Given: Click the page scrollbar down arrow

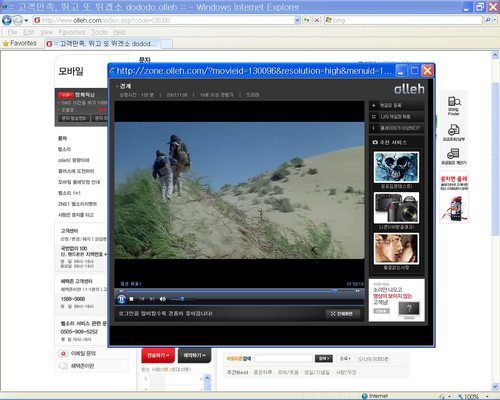Looking at the screenshot, I should [495, 386].
